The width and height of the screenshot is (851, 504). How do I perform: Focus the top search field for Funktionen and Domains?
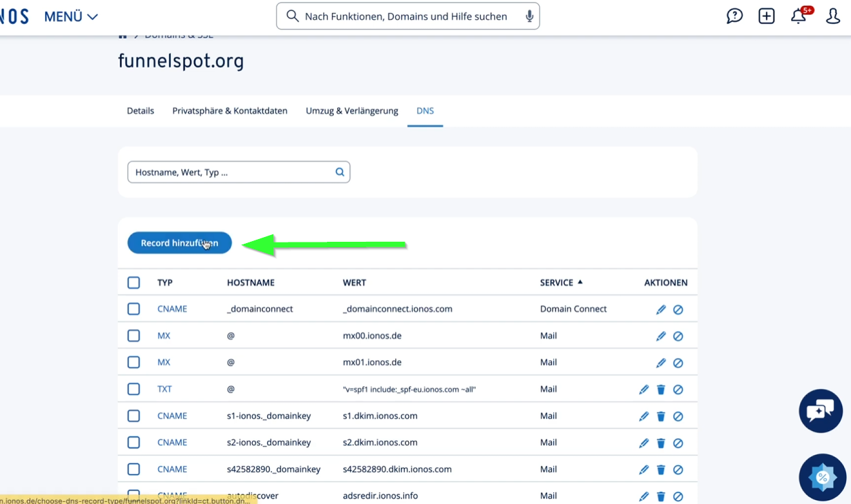pyautogui.click(x=407, y=16)
